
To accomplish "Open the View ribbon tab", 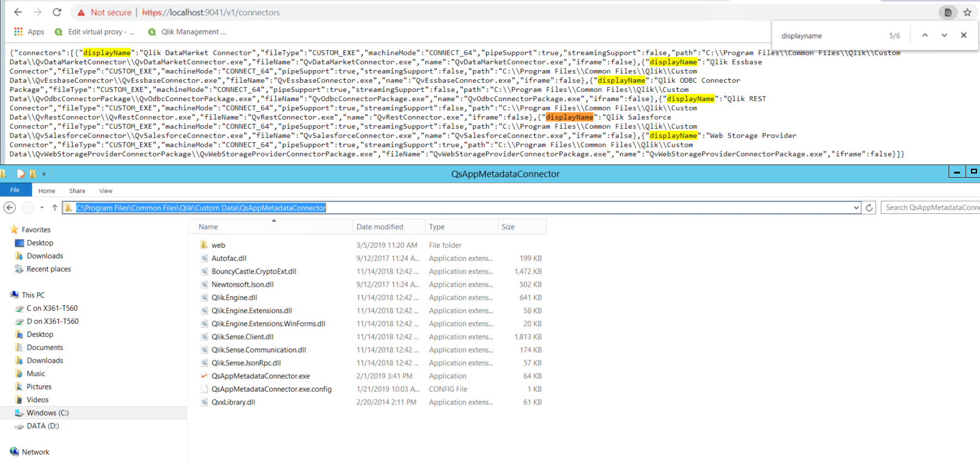I will [x=106, y=190].
